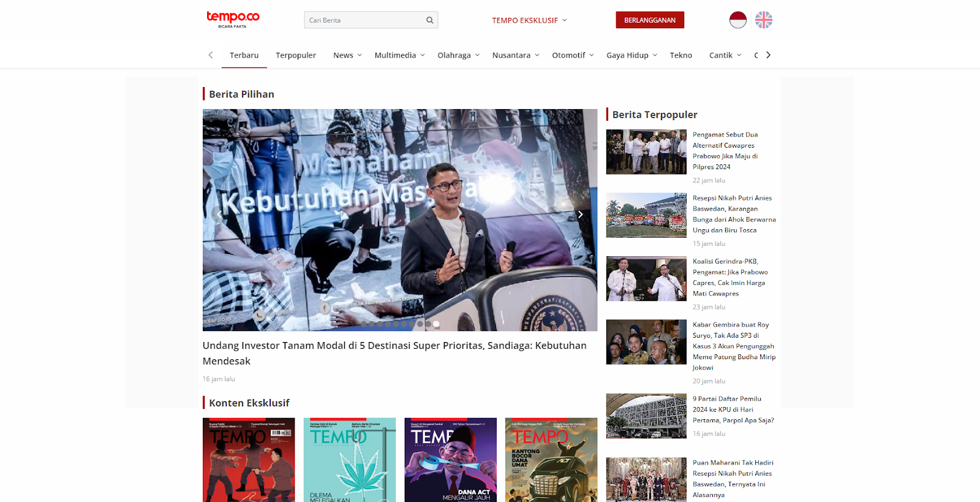Open the red Tempo magazine cover
980x502 pixels.
click(x=249, y=460)
